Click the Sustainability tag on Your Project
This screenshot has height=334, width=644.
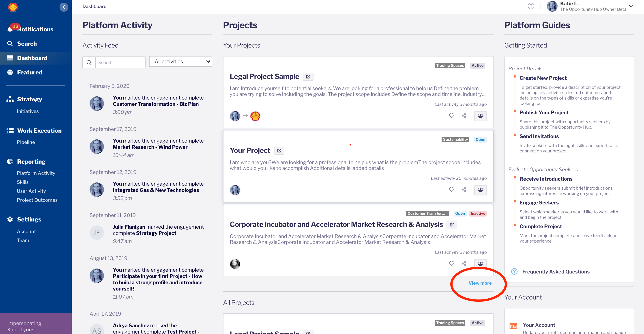(x=455, y=139)
